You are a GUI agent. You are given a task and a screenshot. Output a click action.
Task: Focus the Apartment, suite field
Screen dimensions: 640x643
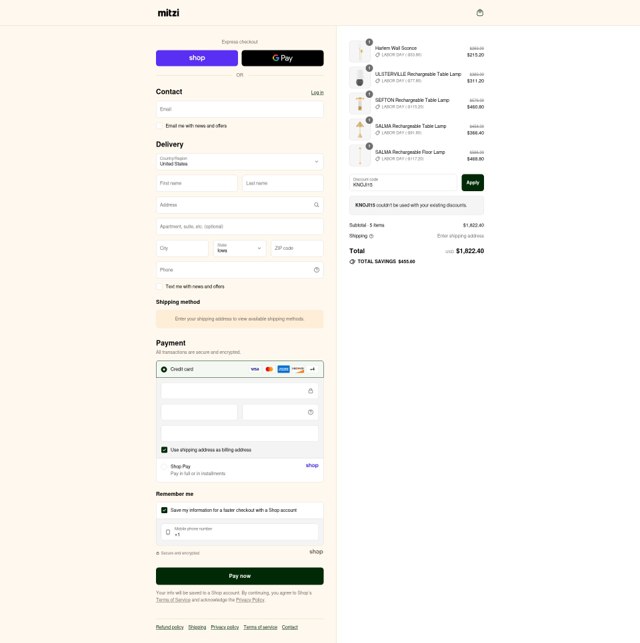(x=239, y=226)
